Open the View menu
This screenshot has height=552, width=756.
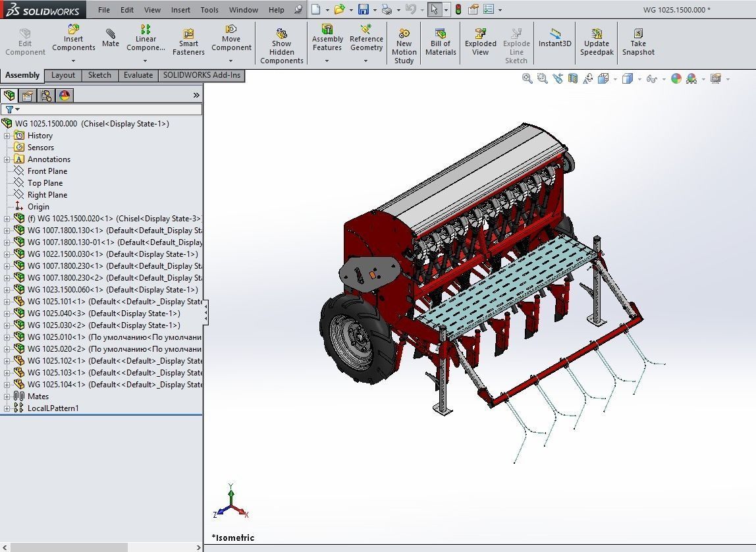tap(152, 10)
